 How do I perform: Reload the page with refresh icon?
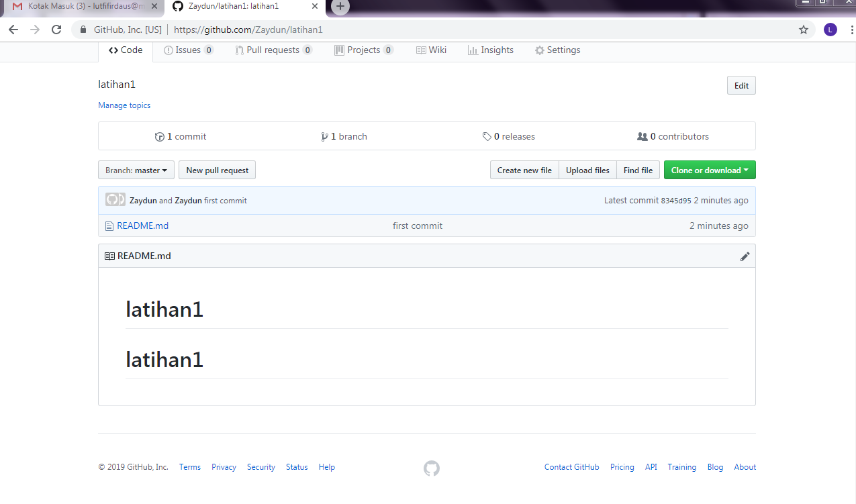(56, 30)
